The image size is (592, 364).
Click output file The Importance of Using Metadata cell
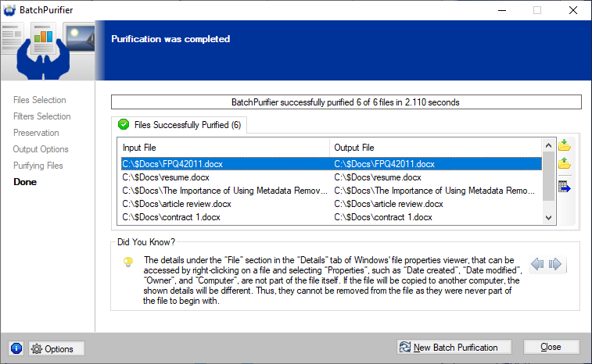[436, 191]
